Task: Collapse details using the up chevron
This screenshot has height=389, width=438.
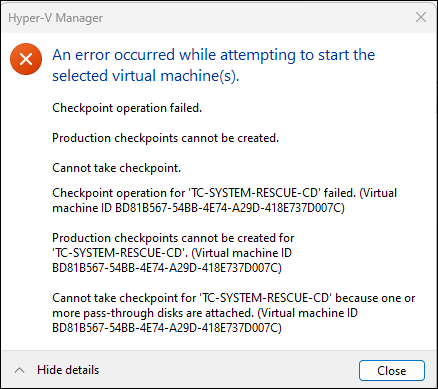Action: (x=20, y=370)
